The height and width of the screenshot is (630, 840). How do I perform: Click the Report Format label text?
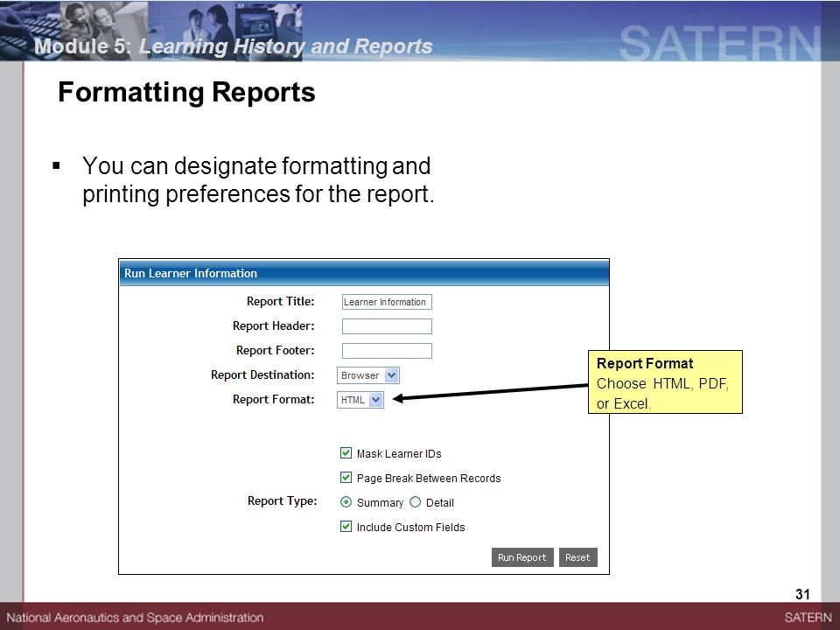(x=273, y=400)
